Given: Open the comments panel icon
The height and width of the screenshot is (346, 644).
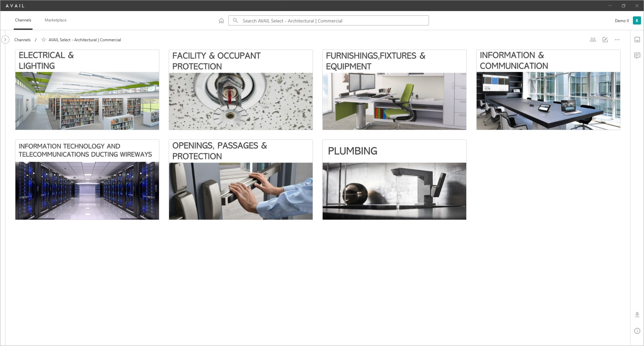Looking at the screenshot, I should pyautogui.click(x=637, y=55).
